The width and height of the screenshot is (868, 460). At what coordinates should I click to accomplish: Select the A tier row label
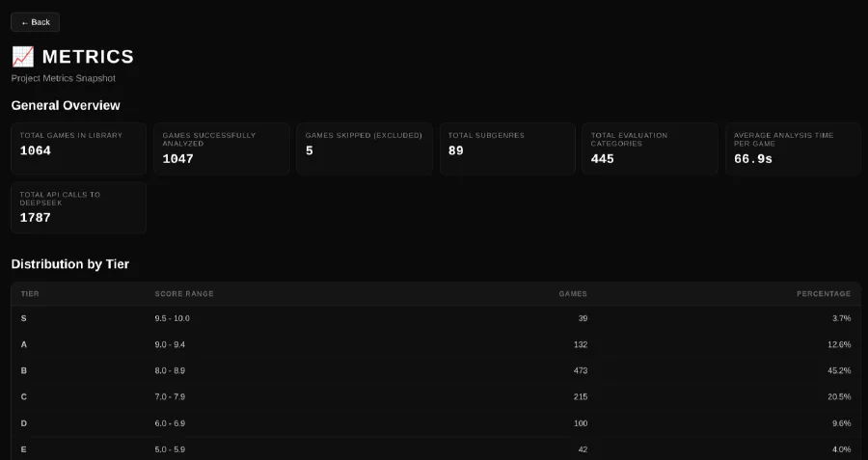24,344
